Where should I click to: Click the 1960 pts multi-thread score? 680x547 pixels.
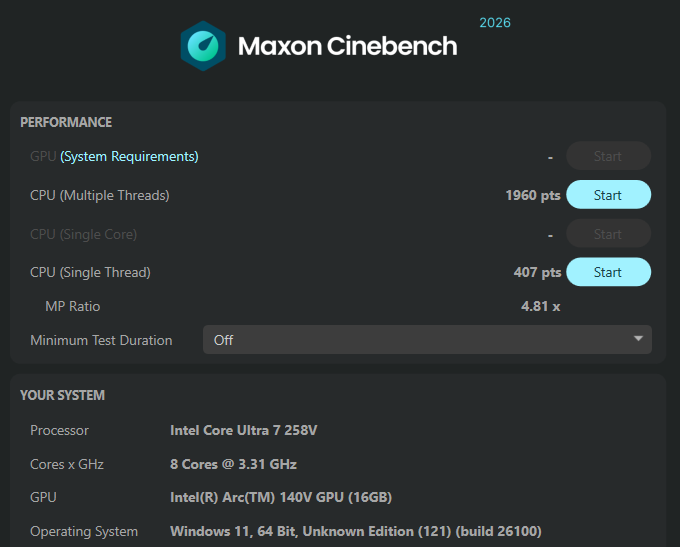point(533,195)
